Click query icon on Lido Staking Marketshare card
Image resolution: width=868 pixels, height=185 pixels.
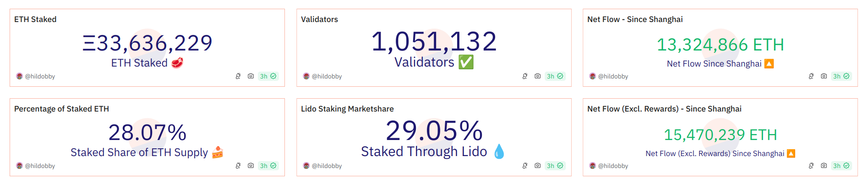point(525,166)
